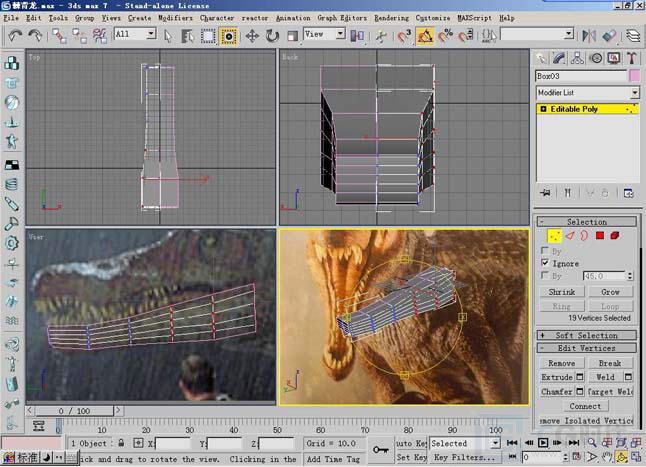
Task: Activate the Select and Scale tool
Action: point(293,36)
